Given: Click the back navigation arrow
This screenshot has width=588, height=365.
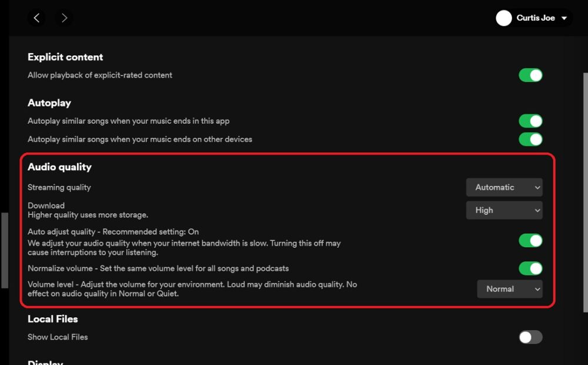Looking at the screenshot, I should coord(36,18).
